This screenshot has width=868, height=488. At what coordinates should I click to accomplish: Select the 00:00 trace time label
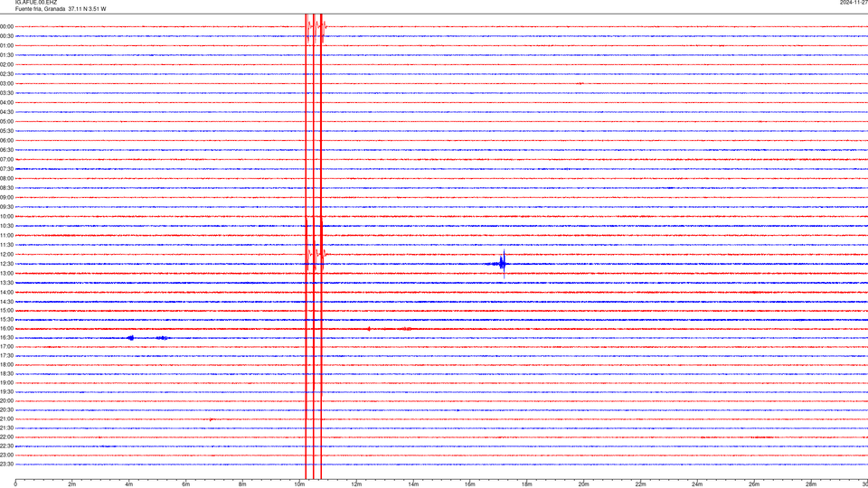point(6,26)
